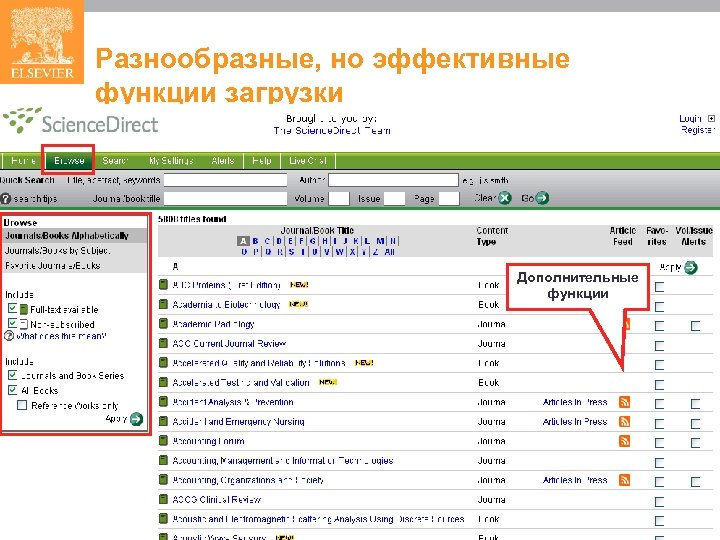Tick the Favorites checkbox for Academic Radiology
The image size is (720, 540).
(659, 326)
